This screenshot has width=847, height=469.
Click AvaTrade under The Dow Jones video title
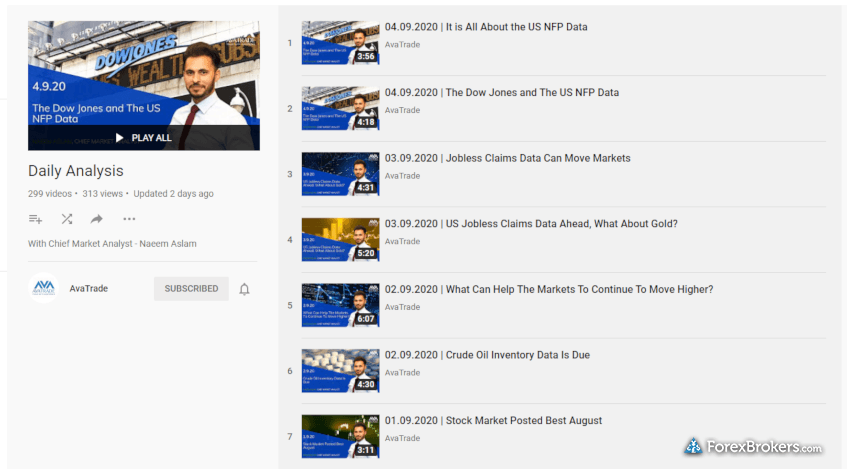click(x=402, y=110)
